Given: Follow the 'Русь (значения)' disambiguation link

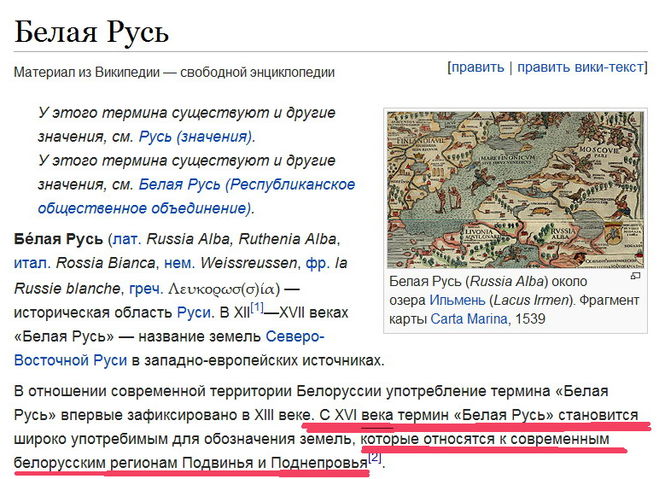Looking at the screenshot, I should tap(196, 136).
